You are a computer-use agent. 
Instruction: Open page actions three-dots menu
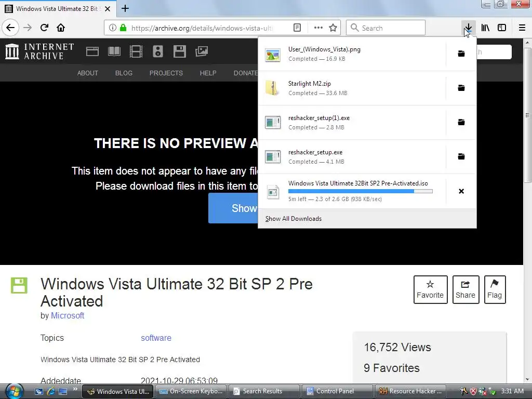click(x=318, y=28)
